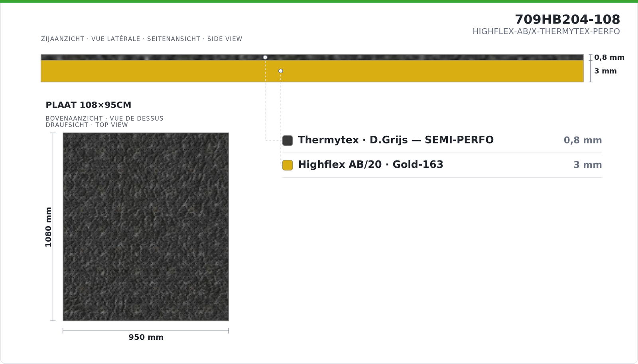This screenshot has height=364, width=638.
Task: Click the 'BOVENAANZICHT · VUE DE DESSUS' caption
Action: (x=104, y=118)
